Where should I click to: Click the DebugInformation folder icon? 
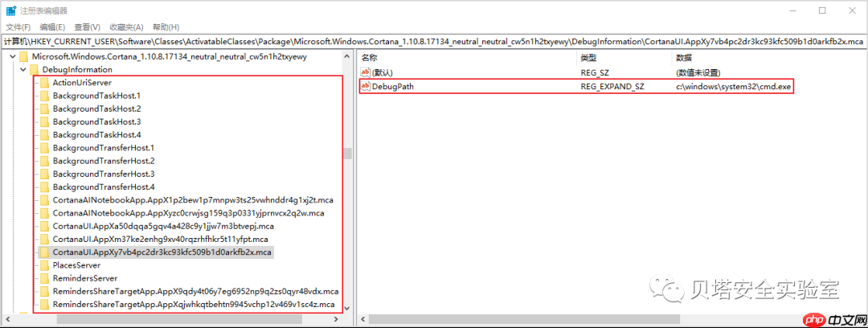click(34, 70)
